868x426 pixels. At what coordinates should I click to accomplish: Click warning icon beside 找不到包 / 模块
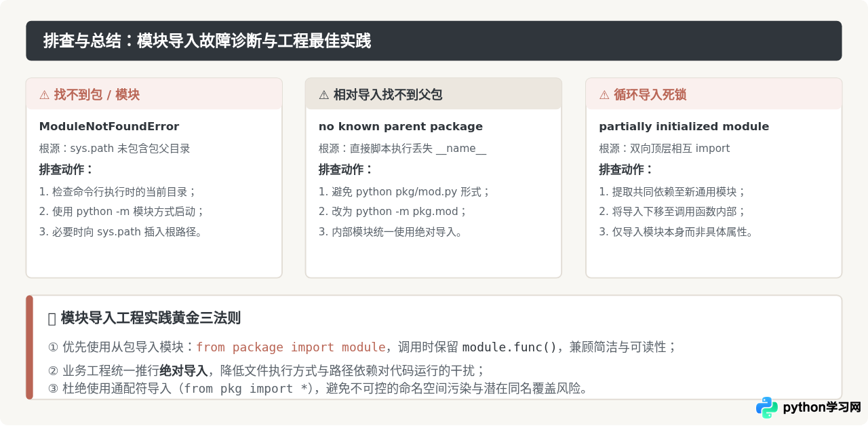tap(44, 95)
